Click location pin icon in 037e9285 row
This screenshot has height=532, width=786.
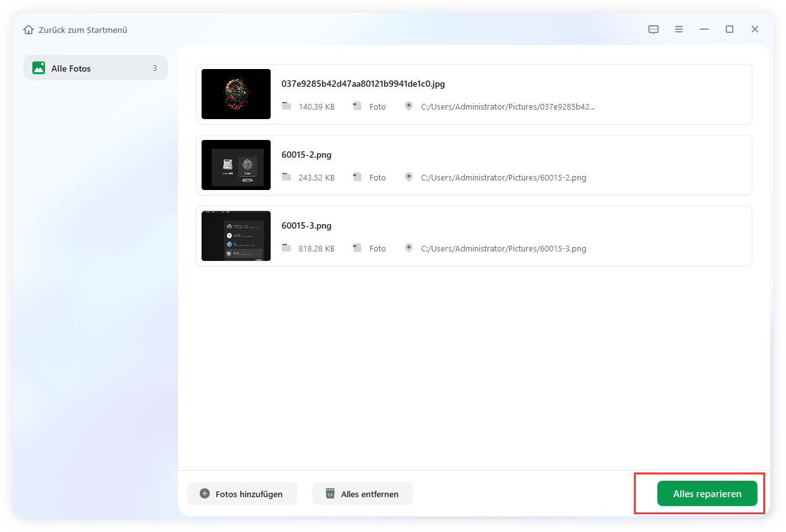[x=409, y=106]
